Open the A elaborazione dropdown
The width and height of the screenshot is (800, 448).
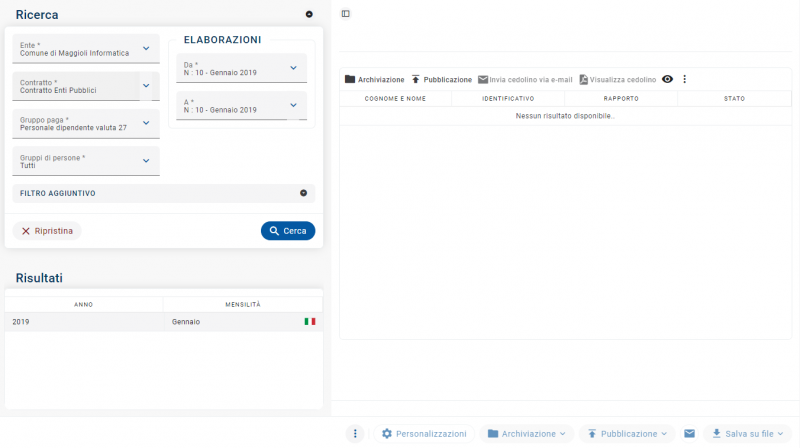pos(241,106)
